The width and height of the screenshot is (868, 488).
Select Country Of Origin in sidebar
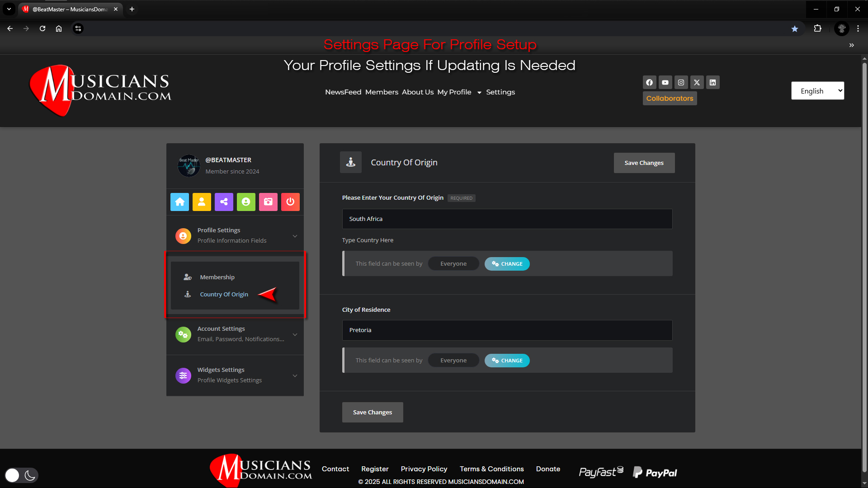click(224, 294)
